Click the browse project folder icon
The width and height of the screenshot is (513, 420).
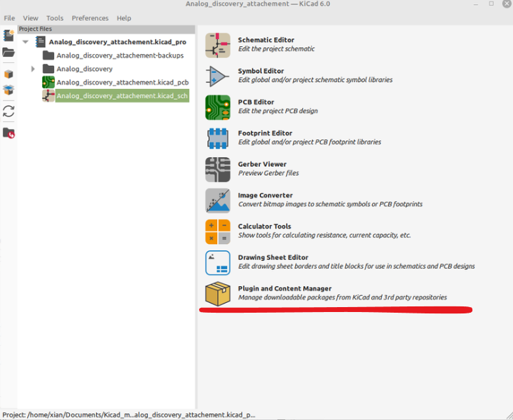tap(8, 133)
